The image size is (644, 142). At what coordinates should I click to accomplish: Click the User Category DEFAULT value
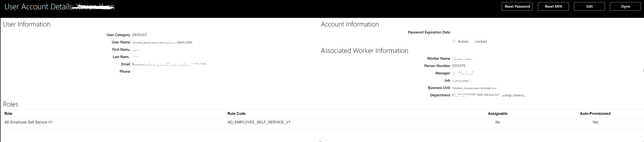[x=140, y=35]
